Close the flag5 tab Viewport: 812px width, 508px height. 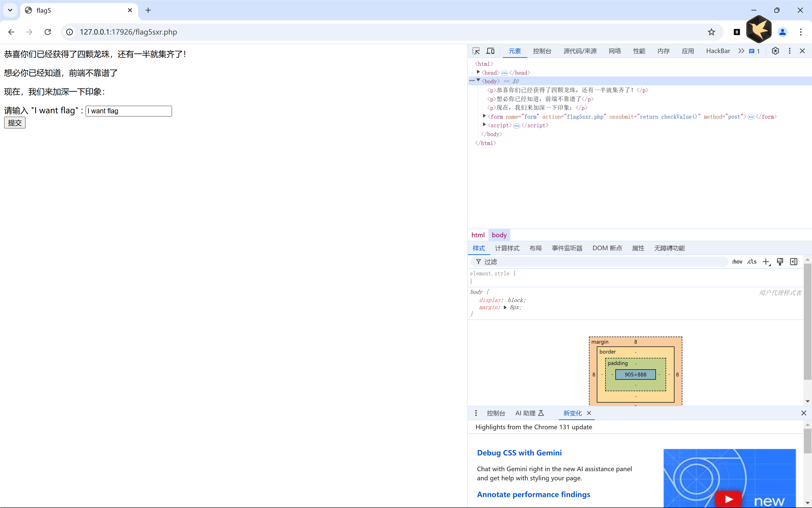(130, 10)
